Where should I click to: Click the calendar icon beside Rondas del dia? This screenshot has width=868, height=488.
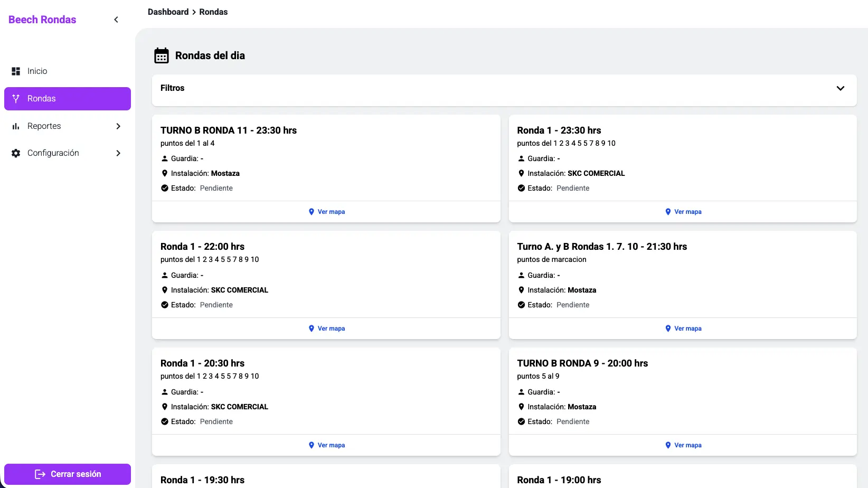pyautogui.click(x=162, y=55)
